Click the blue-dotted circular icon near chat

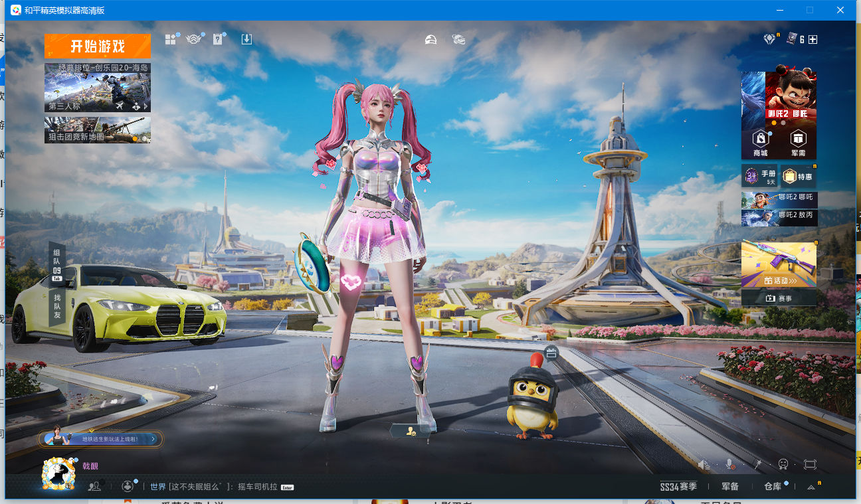[x=128, y=486]
